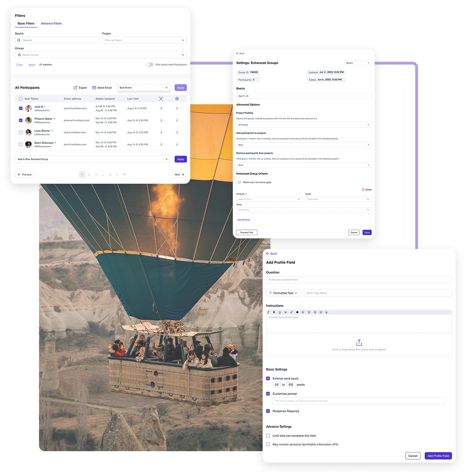This screenshot has height=476, width=472.
Task: Apply underline formatting to instructions text
Action: 280,312
